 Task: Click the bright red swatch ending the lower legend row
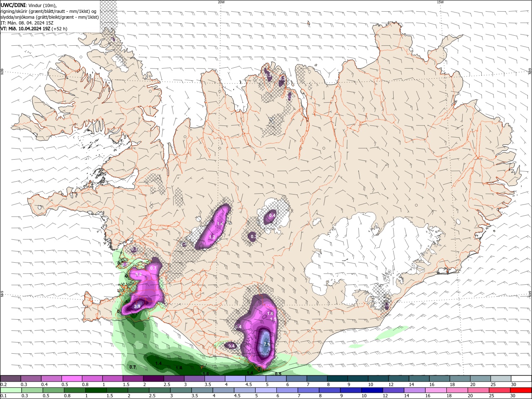tap(521, 390)
